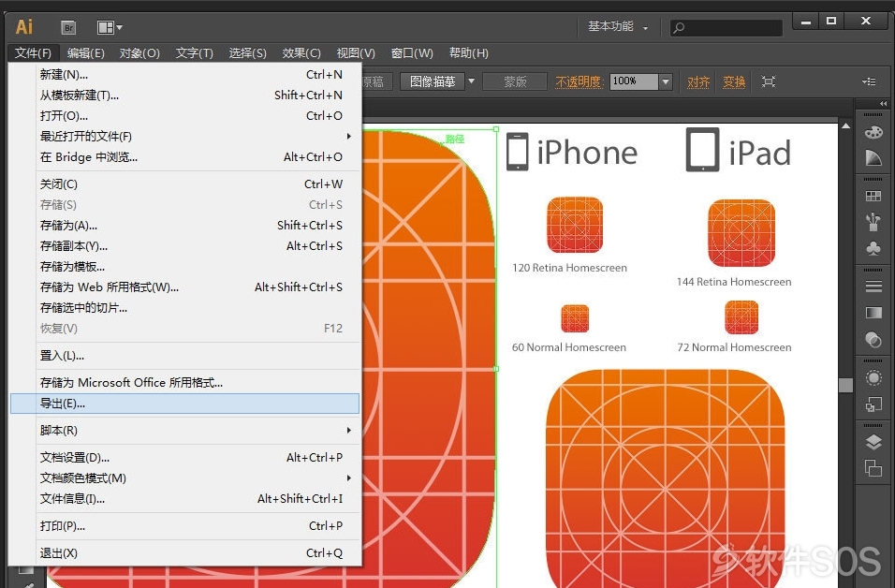Choose 存储选中的切片... entry

click(x=185, y=307)
